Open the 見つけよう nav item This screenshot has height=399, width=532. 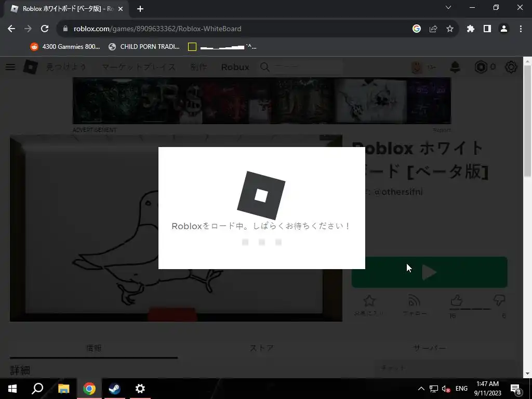pyautogui.click(x=66, y=67)
